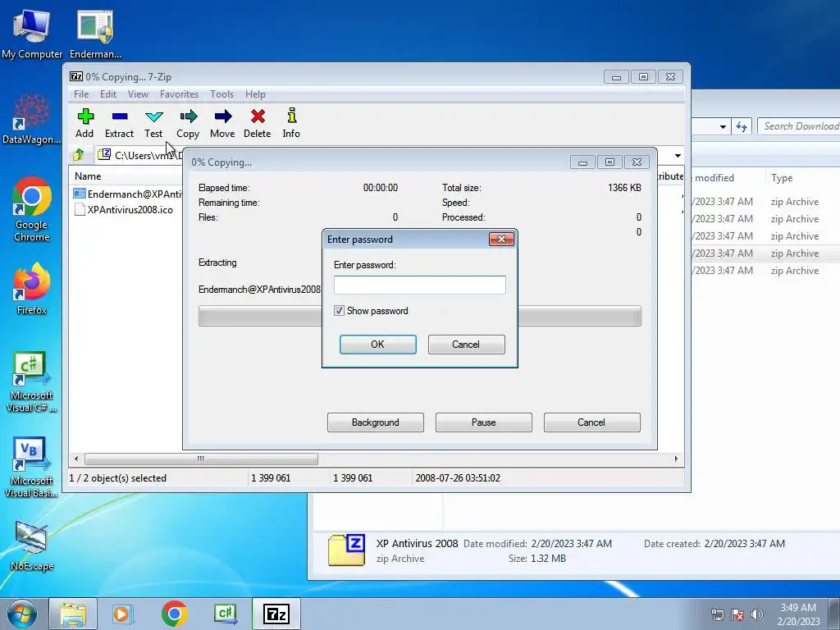Open the Tools menu
Screen dimensions: 840x630
[x=221, y=94]
